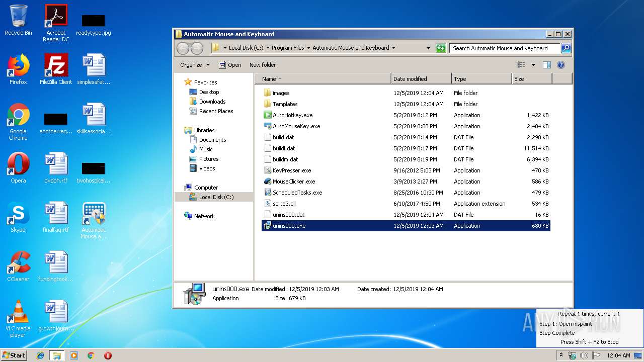Screen dimensions: 644x362
Task: Click Open in Explorer toolbar
Action: tap(230, 65)
